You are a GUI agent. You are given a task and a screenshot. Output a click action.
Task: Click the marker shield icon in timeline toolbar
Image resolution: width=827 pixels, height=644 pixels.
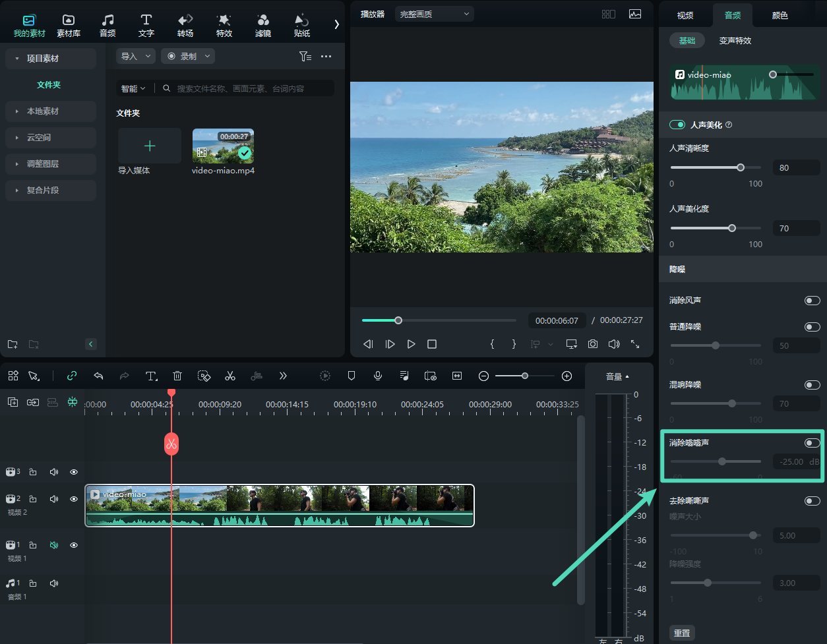pyautogui.click(x=352, y=376)
